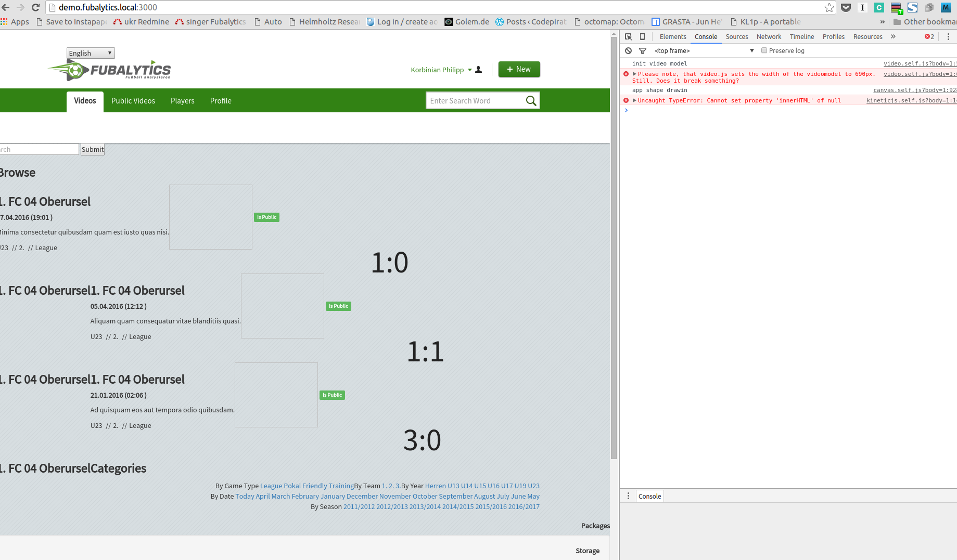
Task: Enable the Preserve log checkbox
Action: [x=764, y=50]
